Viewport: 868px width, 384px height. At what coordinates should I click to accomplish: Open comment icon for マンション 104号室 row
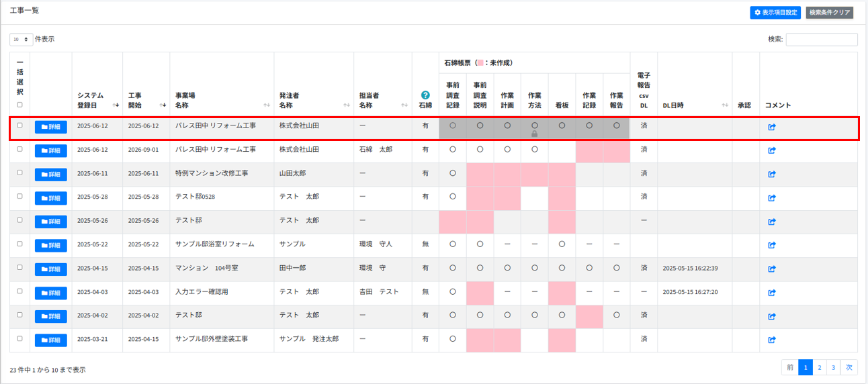771,269
